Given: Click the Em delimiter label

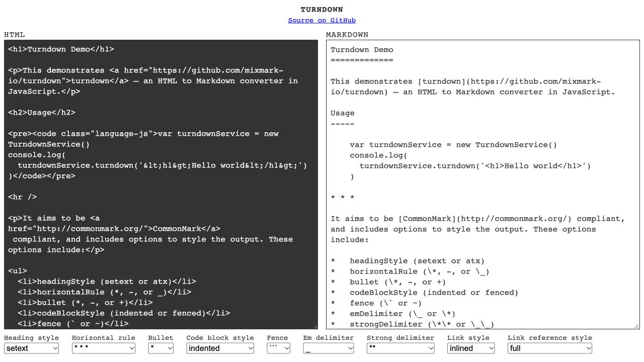Looking at the screenshot, I should (329, 338).
